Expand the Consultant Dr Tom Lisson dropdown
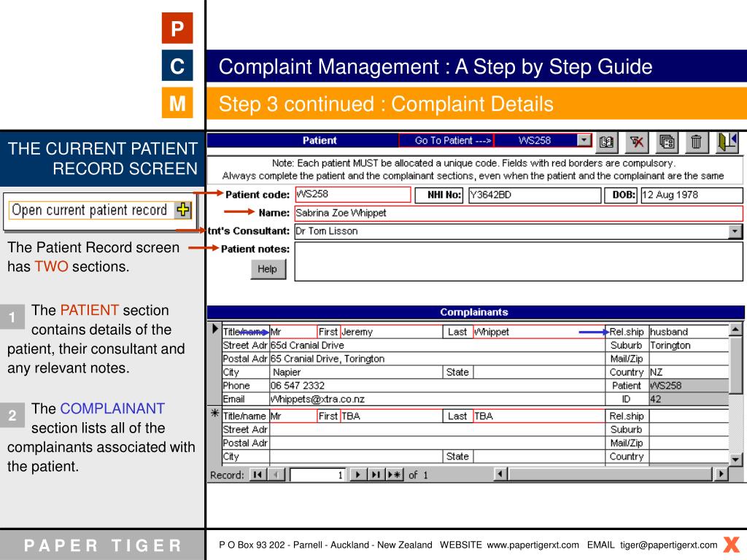Viewport: 747px width, 560px height. click(735, 231)
